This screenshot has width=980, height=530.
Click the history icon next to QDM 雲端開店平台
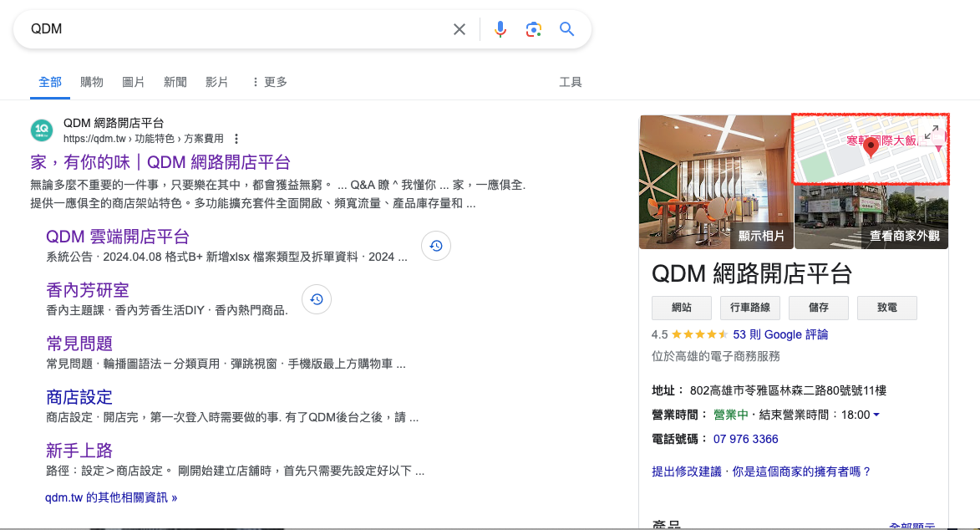point(435,246)
